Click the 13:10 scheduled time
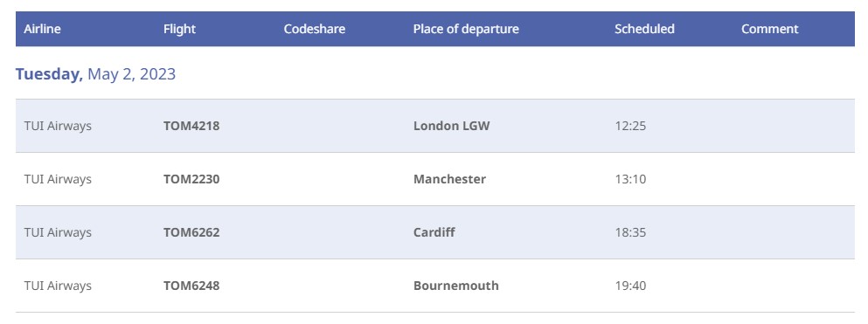This screenshot has width=868, height=324. pos(630,179)
